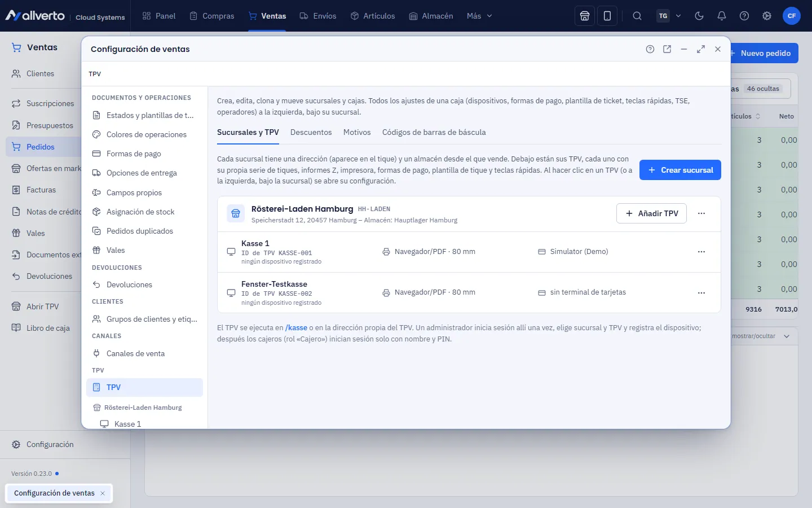Screen dimensions: 812x508
Task: Open help in the Configuración de ventas dialog
Action: 650,49
